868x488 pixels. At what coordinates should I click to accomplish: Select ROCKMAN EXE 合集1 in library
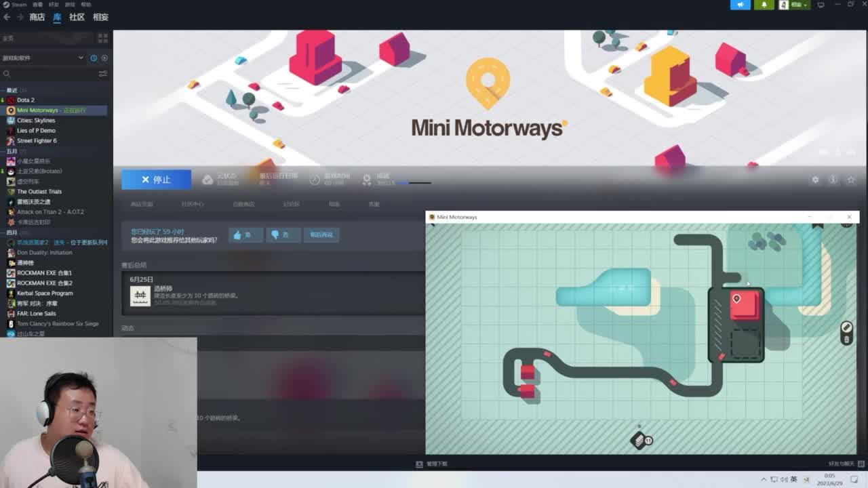coord(44,273)
